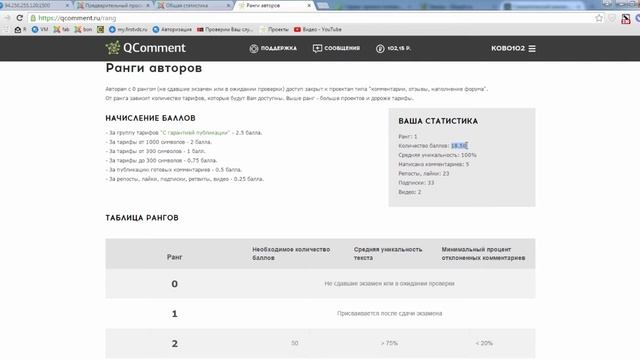Click the Необходимое количество баллов column header
The height and width of the screenshot is (360, 640).
291,253
